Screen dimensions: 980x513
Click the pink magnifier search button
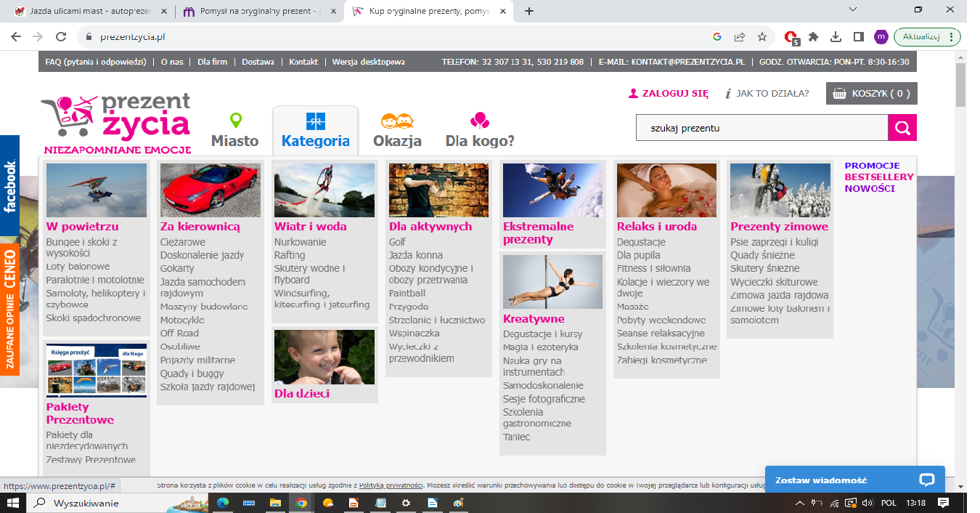point(902,128)
